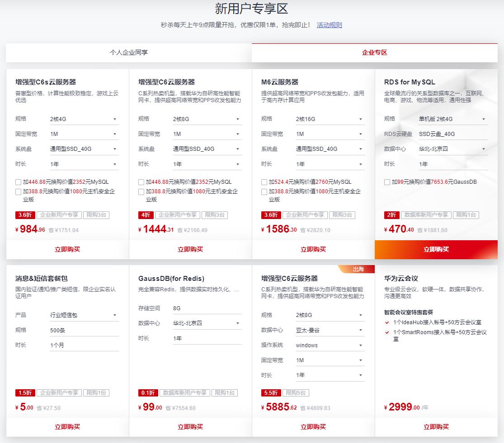Click 智能会议室特惠套餐 heading
This screenshot has height=443, width=504.
(409, 312)
